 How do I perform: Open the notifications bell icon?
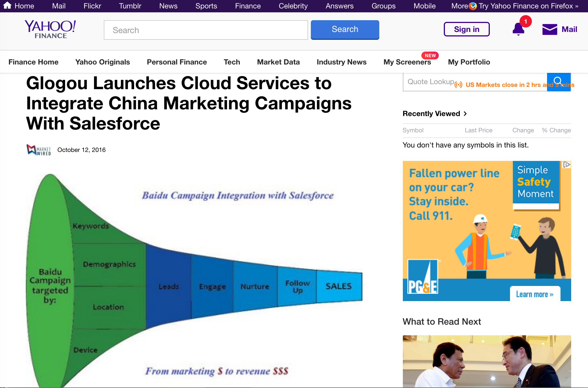click(x=518, y=29)
